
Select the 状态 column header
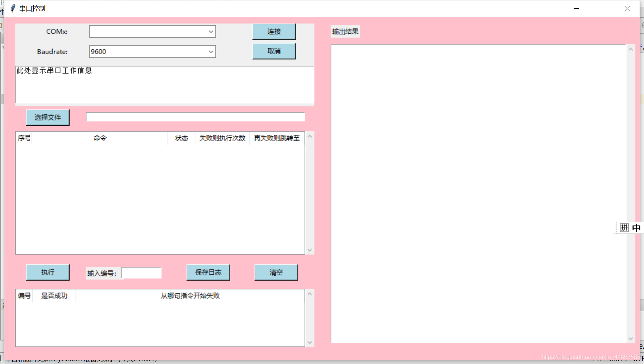click(x=181, y=138)
